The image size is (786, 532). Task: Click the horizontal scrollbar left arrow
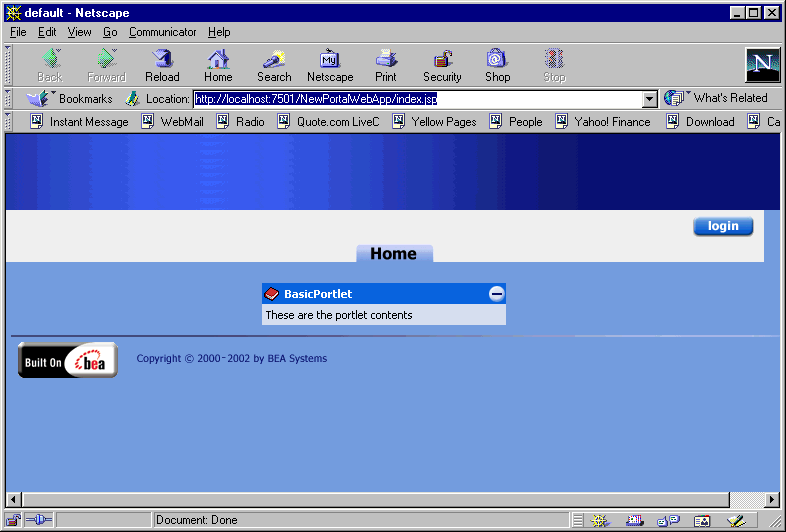(x=14, y=499)
